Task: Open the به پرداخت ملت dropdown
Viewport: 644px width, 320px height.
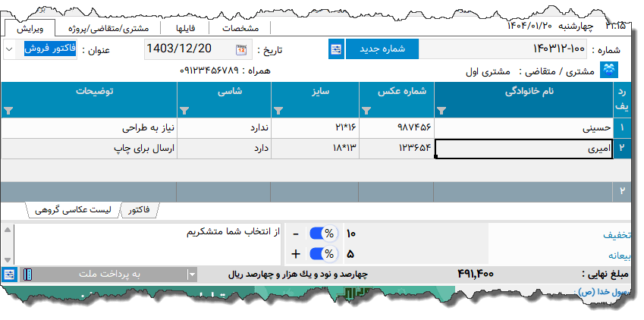Action: click(x=192, y=275)
